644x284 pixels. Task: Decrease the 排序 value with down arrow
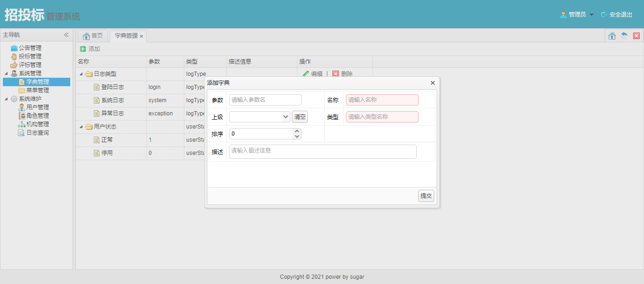click(297, 137)
